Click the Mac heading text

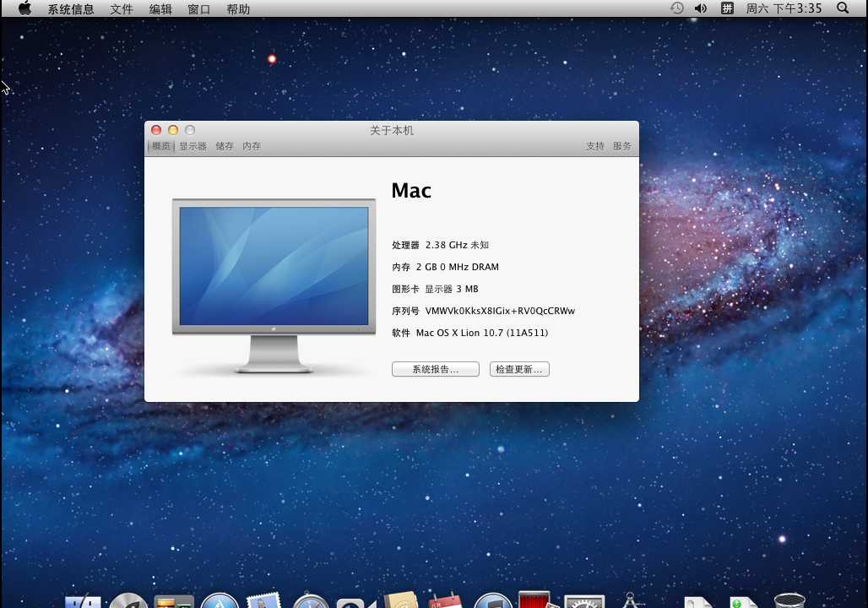411,191
